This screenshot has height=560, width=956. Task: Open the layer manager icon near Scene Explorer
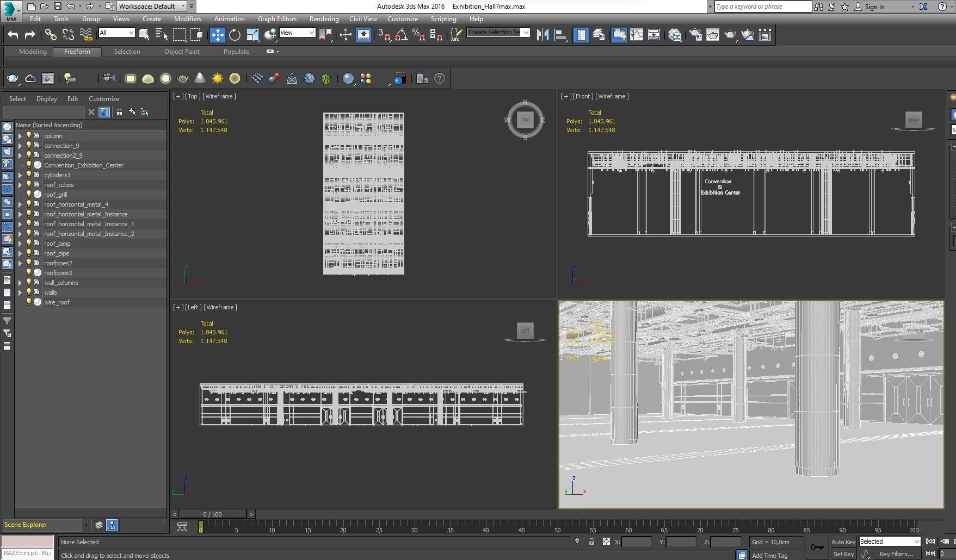tap(98, 525)
